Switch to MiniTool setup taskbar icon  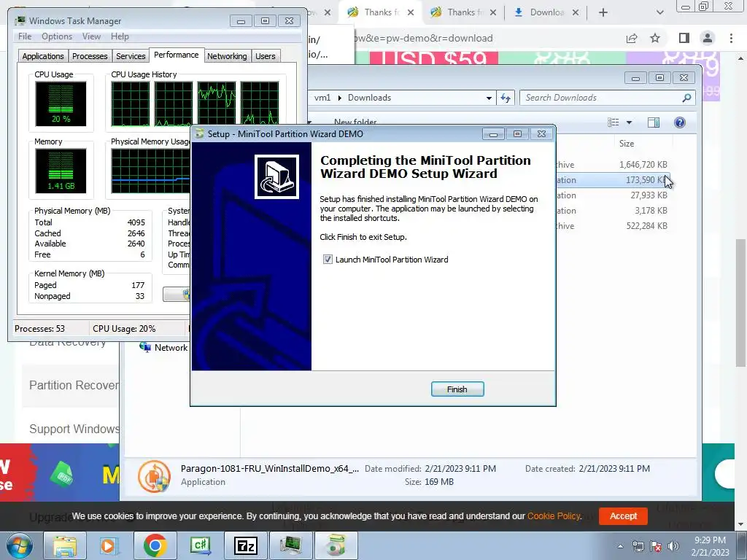coord(336,545)
